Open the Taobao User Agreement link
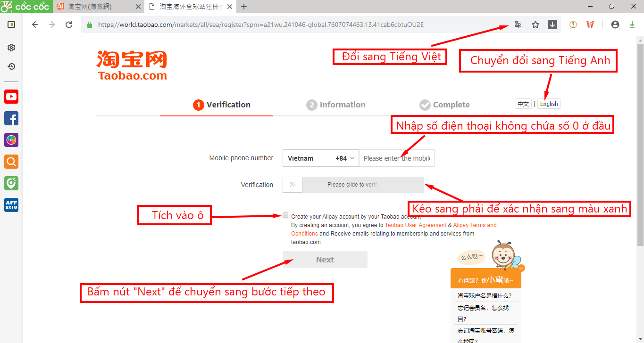Viewport: 644px width, 343px height. pos(416,225)
